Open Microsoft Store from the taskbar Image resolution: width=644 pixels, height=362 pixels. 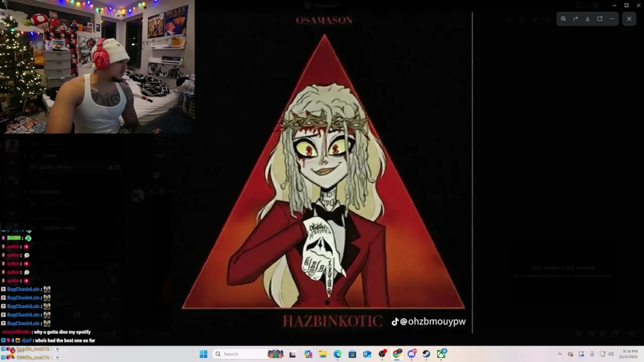pyautogui.click(x=352, y=354)
